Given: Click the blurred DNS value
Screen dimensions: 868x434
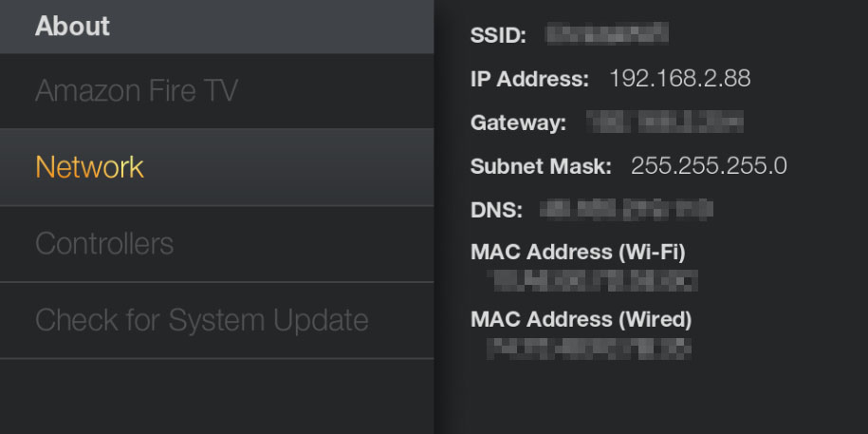Looking at the screenshot, I should tap(626, 209).
